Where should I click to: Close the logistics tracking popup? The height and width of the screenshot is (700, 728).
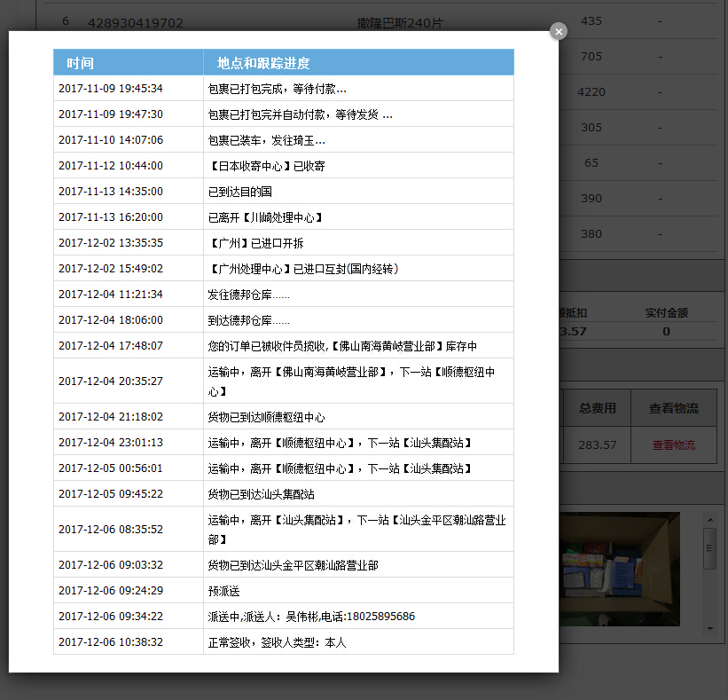pyautogui.click(x=559, y=31)
